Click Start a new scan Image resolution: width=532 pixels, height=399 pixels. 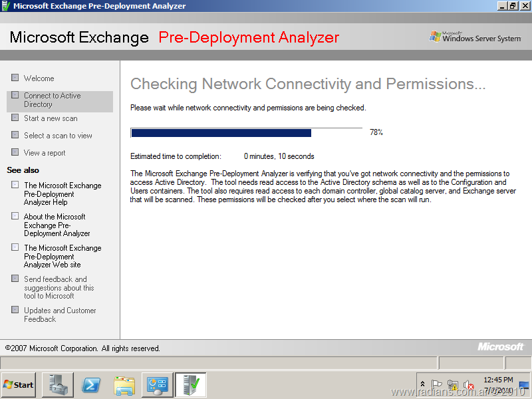pyautogui.click(x=51, y=118)
